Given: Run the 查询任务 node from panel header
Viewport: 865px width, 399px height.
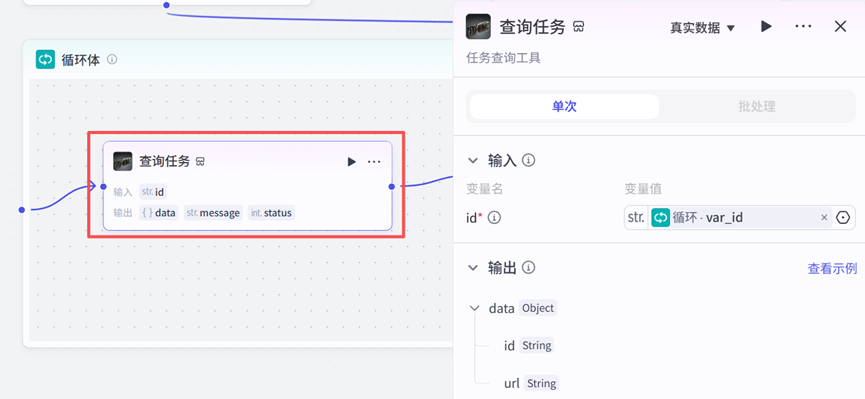Looking at the screenshot, I should 766,26.
